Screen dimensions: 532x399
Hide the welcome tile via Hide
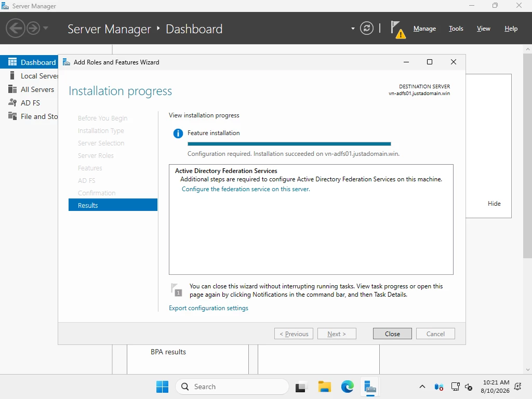click(494, 204)
